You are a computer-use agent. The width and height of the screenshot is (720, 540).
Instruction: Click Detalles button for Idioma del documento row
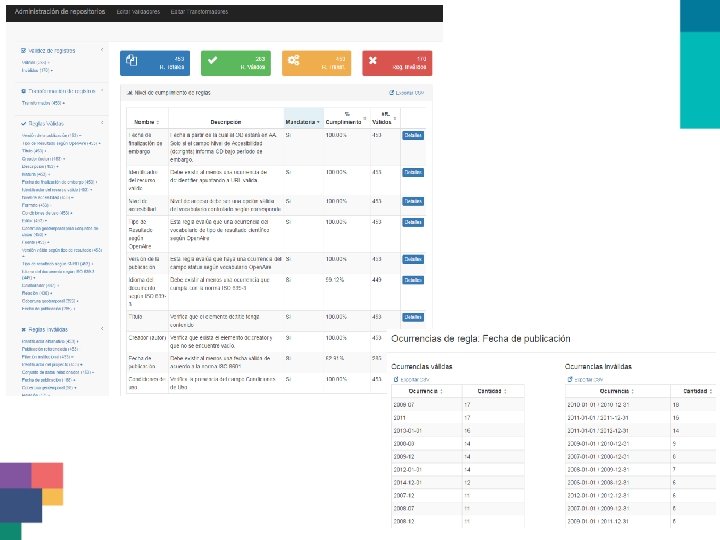(413, 280)
